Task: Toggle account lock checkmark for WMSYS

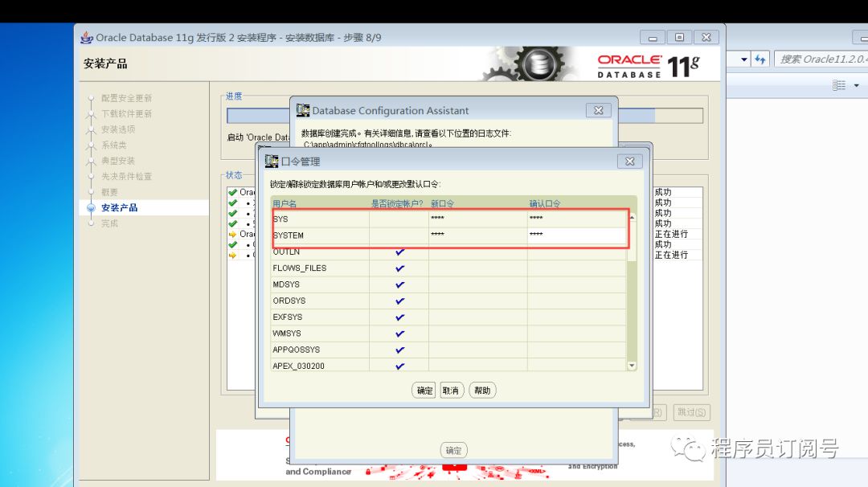Action: [399, 334]
